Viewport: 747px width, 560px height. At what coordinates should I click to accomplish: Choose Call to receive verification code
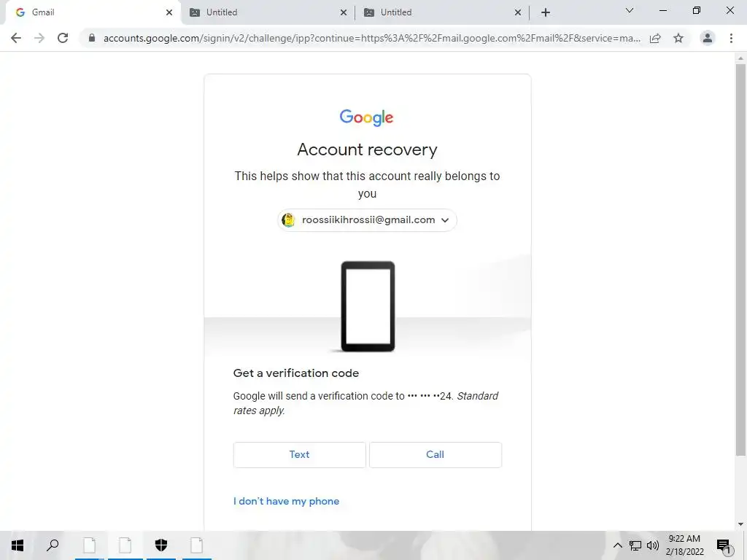436,455
